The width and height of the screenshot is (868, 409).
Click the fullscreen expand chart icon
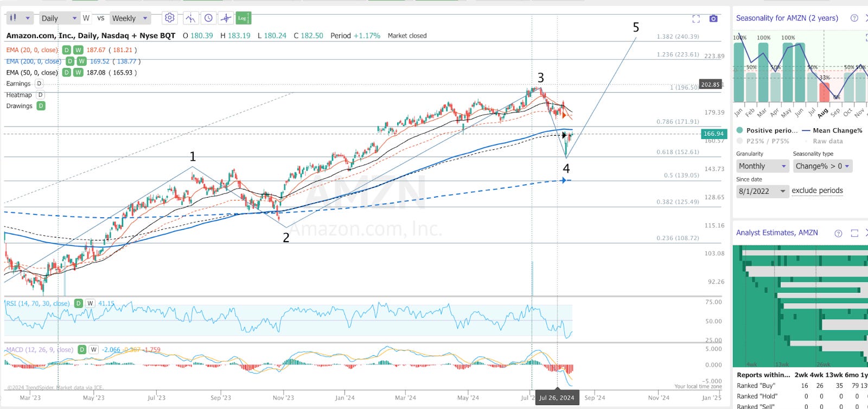(696, 19)
